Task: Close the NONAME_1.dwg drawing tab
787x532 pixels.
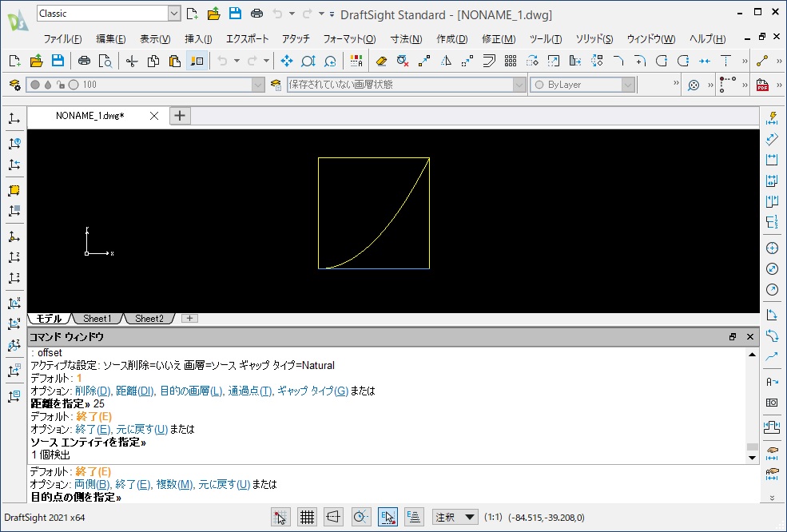Action: click(x=154, y=116)
